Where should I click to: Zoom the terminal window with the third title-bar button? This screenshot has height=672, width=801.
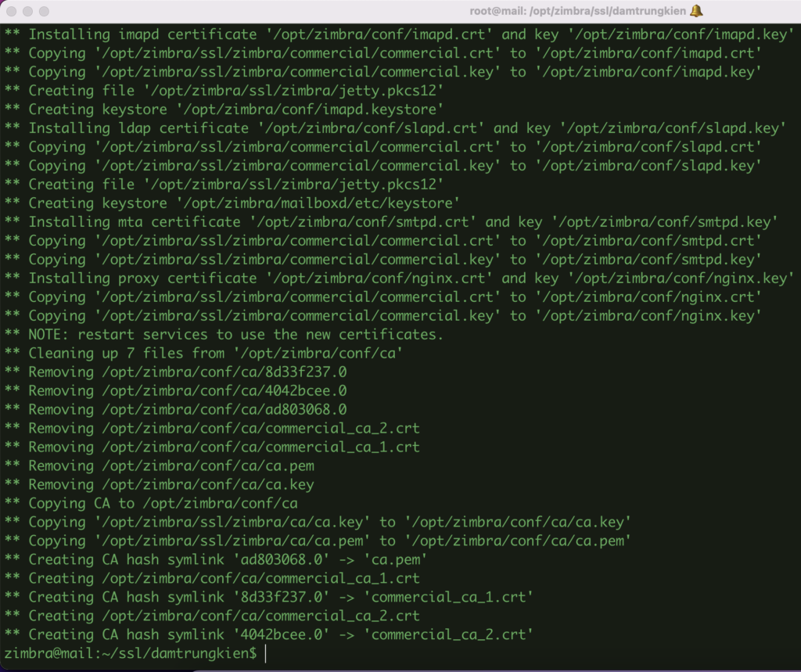(x=44, y=11)
